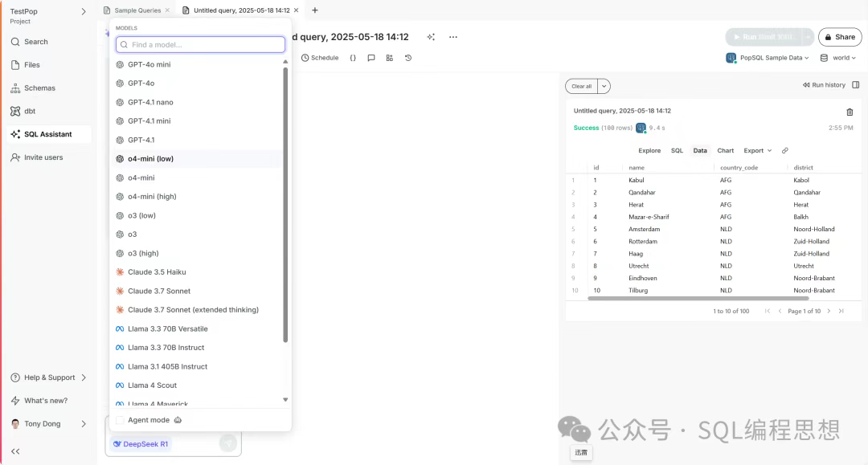Click the results horizontal scrollbar
The height and width of the screenshot is (465, 868).
tap(698, 298)
